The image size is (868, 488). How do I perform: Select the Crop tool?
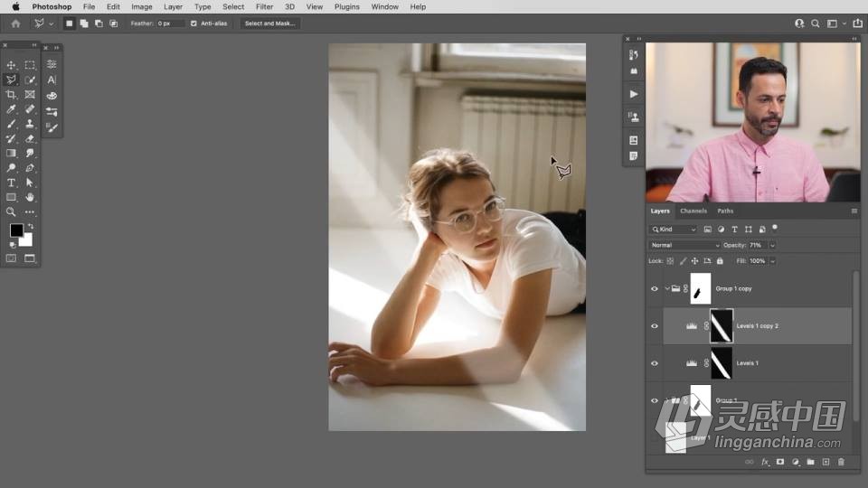(x=11, y=95)
